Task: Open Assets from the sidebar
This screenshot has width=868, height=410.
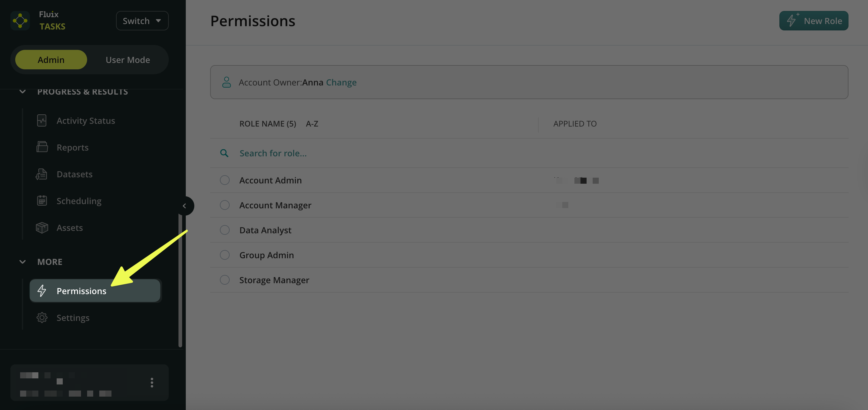Action: click(x=69, y=228)
